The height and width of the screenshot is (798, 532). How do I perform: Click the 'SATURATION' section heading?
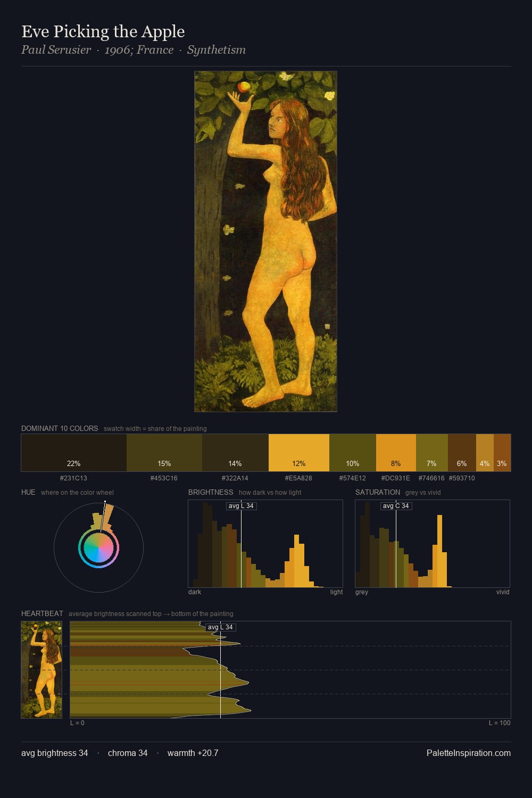[378, 492]
